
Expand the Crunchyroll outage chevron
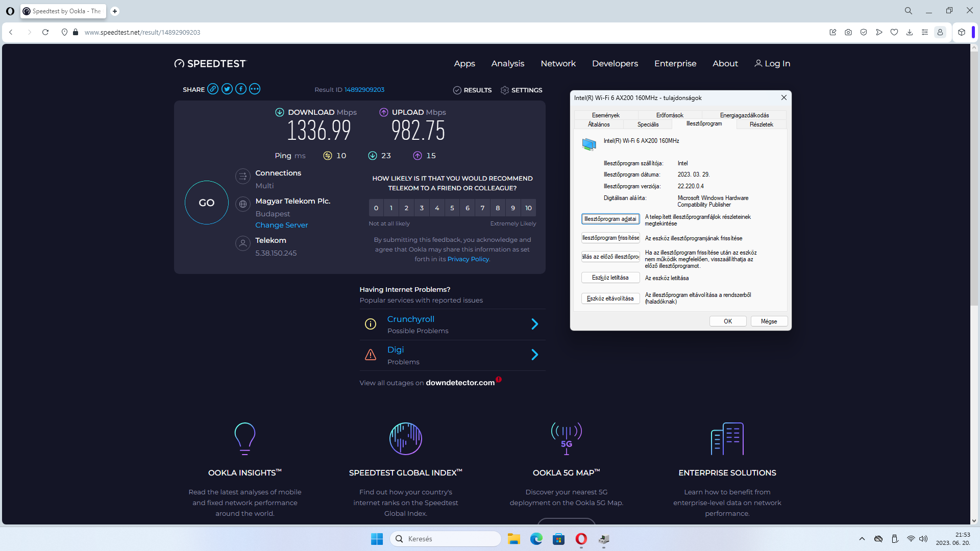[534, 324]
